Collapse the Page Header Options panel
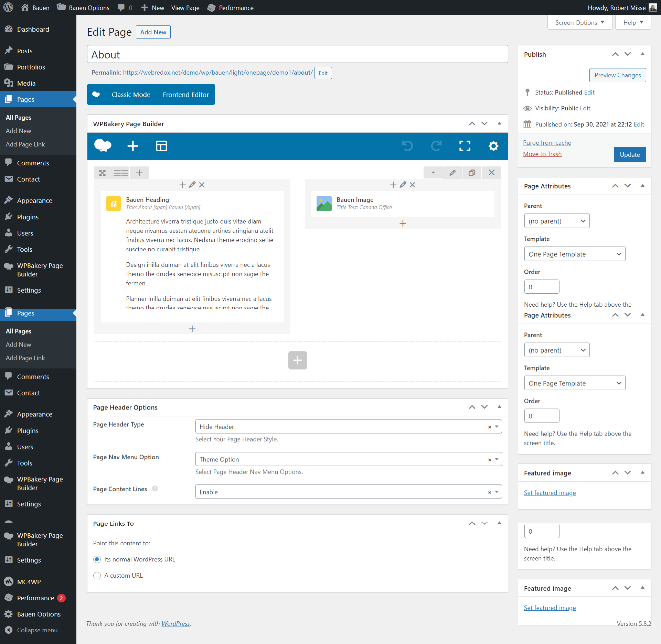 tap(499, 407)
